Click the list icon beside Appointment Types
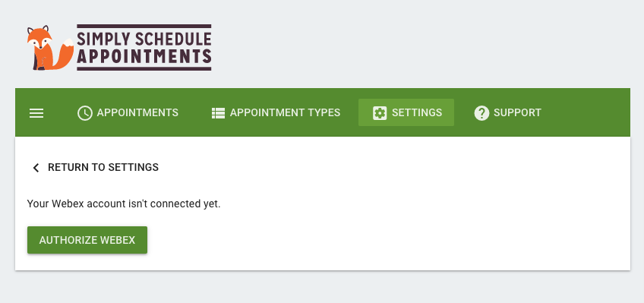Image resolution: width=644 pixels, height=303 pixels. point(218,113)
